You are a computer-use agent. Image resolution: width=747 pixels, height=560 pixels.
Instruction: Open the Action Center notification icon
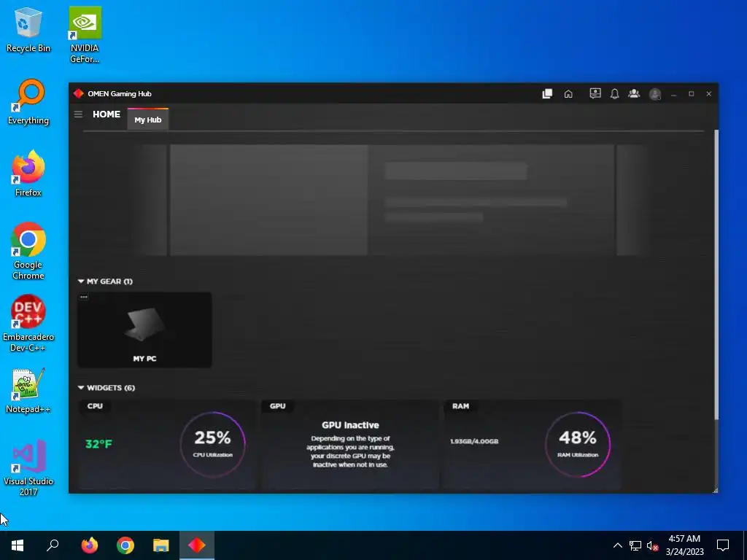(723, 545)
